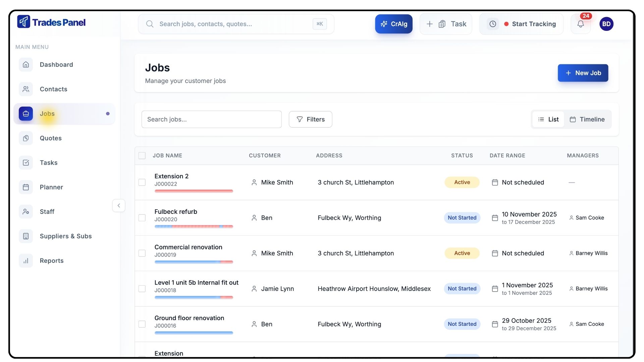The width and height of the screenshot is (644, 362).
Task: Open the Filters dropdown
Action: 310,119
